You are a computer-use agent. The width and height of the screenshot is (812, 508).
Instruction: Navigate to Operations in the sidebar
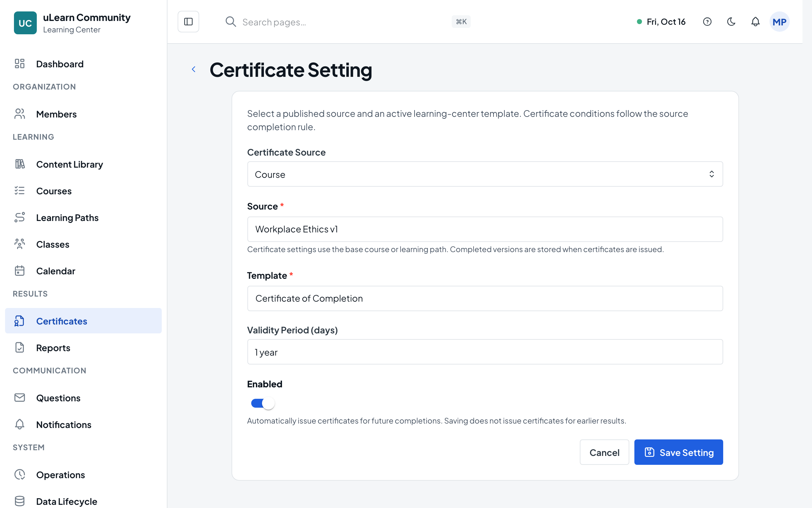tap(83, 475)
